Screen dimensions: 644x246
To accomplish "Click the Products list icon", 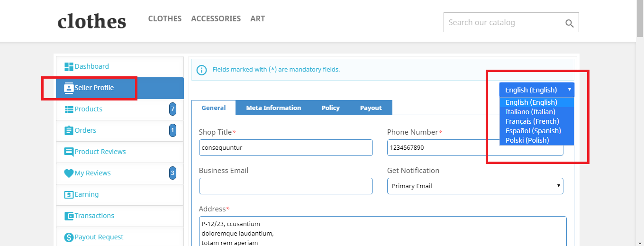I will [69, 109].
